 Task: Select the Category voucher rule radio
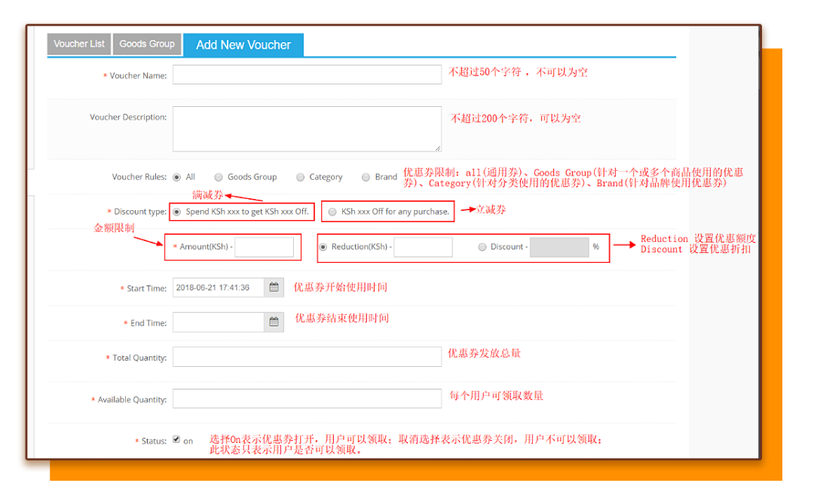(301, 177)
